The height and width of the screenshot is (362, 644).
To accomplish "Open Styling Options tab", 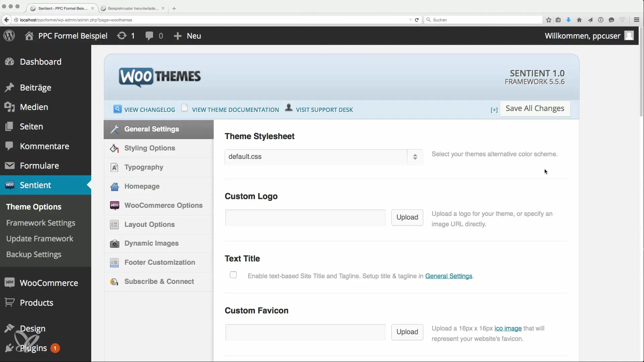I will click(x=159, y=148).
